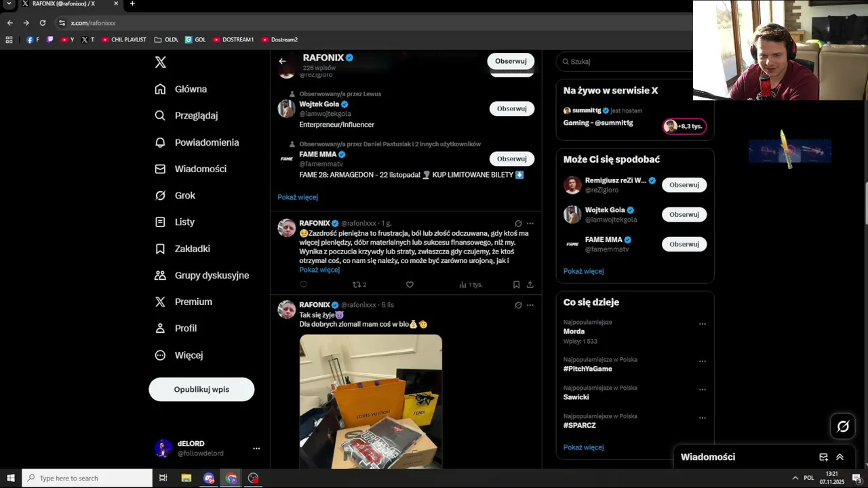Open Task View on the taskbar
868x488 pixels.
(x=163, y=479)
